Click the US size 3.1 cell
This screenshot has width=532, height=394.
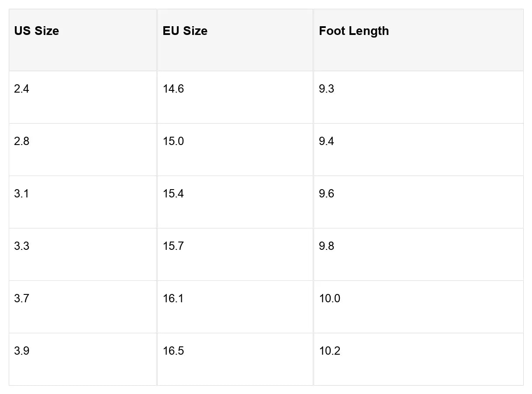coord(22,194)
